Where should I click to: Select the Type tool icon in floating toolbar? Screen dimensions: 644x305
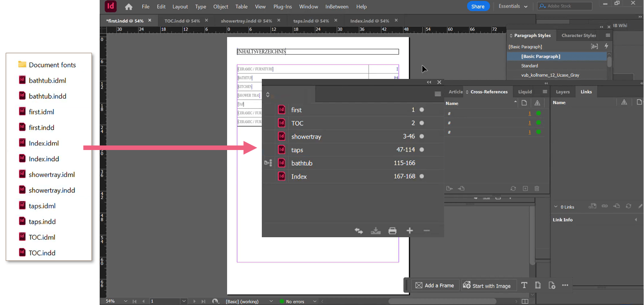click(524, 285)
